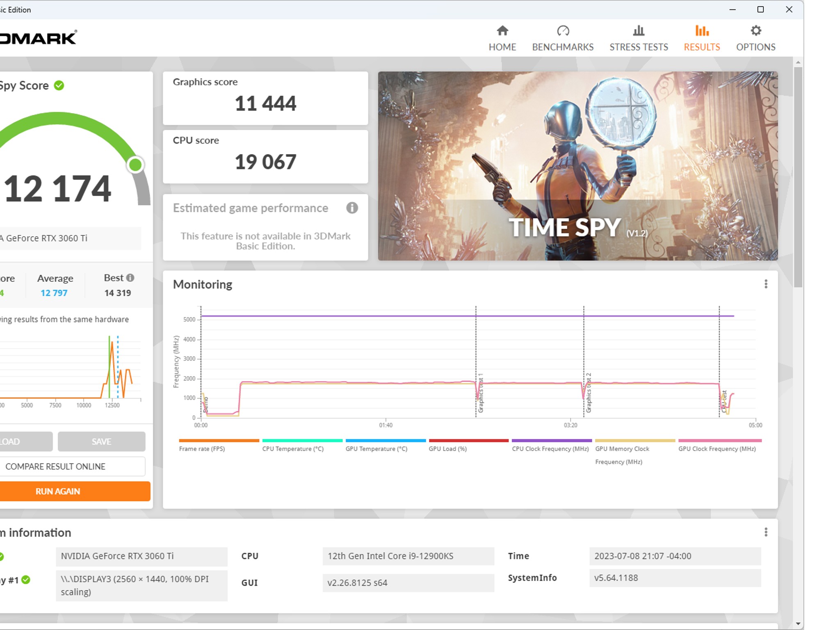
Task: Click the scrollbar down arrow
Action: point(798,624)
